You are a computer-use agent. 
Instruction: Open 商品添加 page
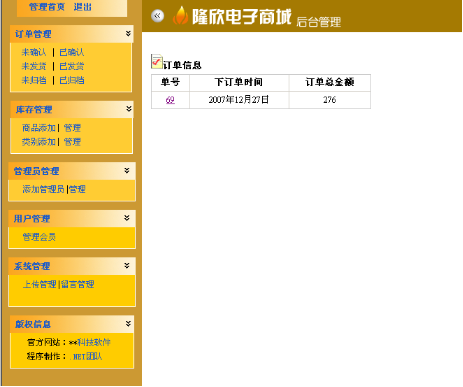click(39, 128)
